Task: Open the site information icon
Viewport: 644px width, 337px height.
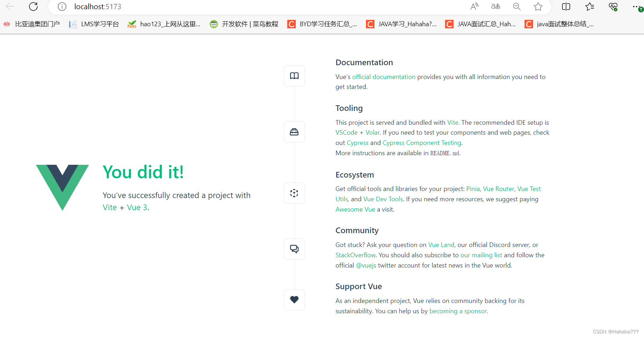Action: click(x=62, y=7)
